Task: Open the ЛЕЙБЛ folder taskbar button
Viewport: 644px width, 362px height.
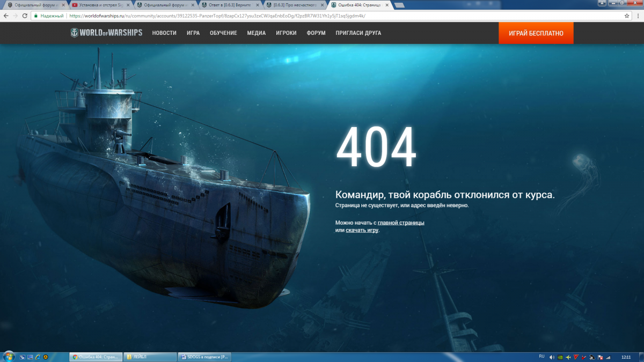Action: [x=150, y=357]
